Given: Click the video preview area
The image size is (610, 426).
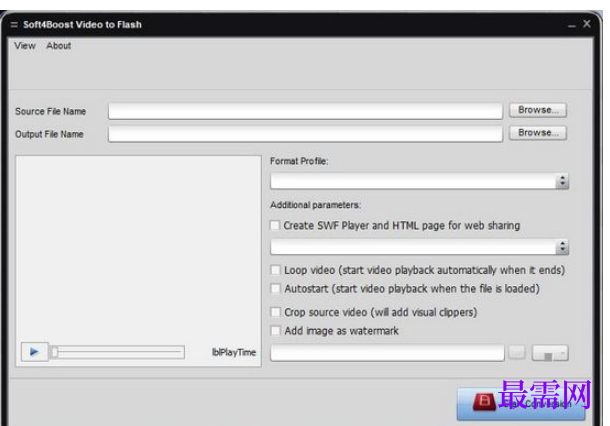Looking at the screenshot, I should 138,248.
